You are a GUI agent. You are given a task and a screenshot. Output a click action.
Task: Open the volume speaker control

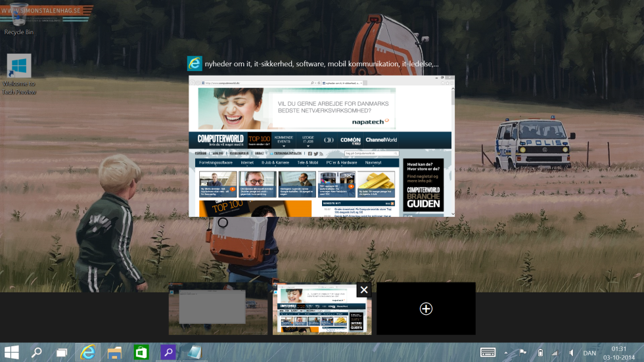pyautogui.click(x=571, y=353)
